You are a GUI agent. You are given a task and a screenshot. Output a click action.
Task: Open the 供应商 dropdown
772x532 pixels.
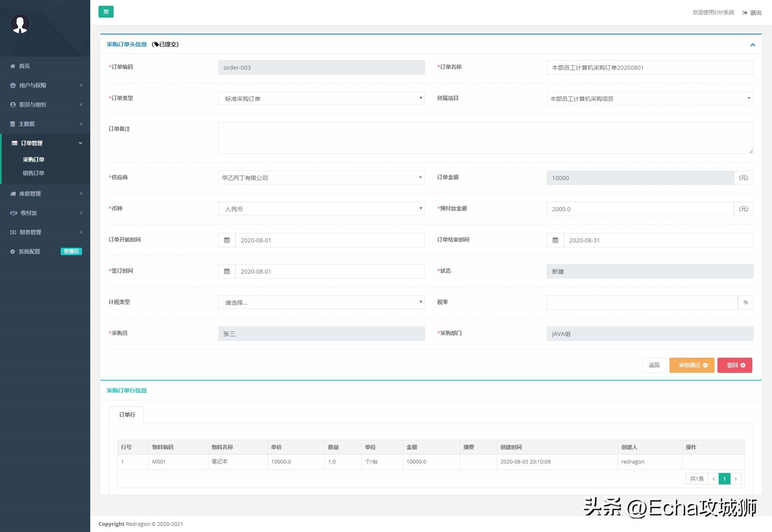tap(322, 178)
